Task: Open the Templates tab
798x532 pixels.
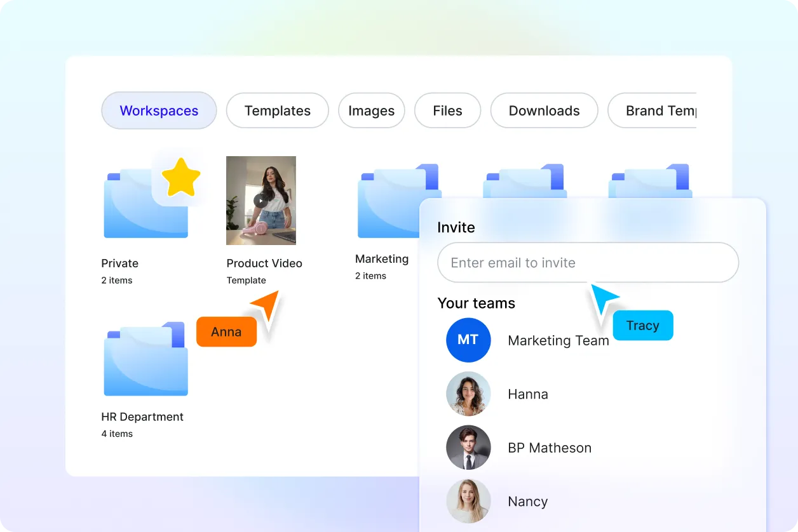Action: [278, 110]
